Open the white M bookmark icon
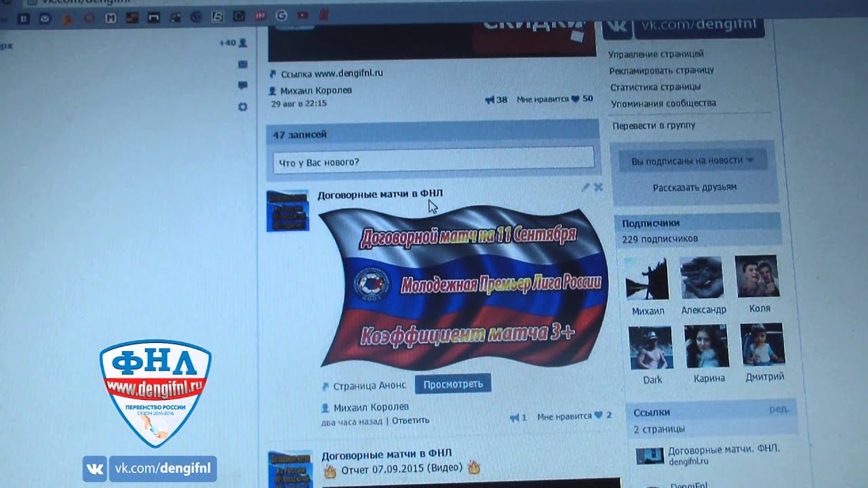 111,18
